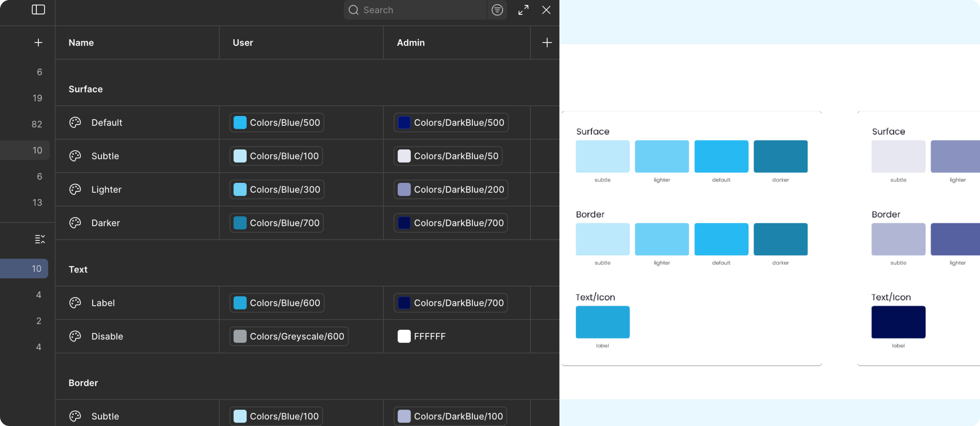980x426 pixels.
Task: Toggle the sidebar panel icon
Action: (x=38, y=9)
